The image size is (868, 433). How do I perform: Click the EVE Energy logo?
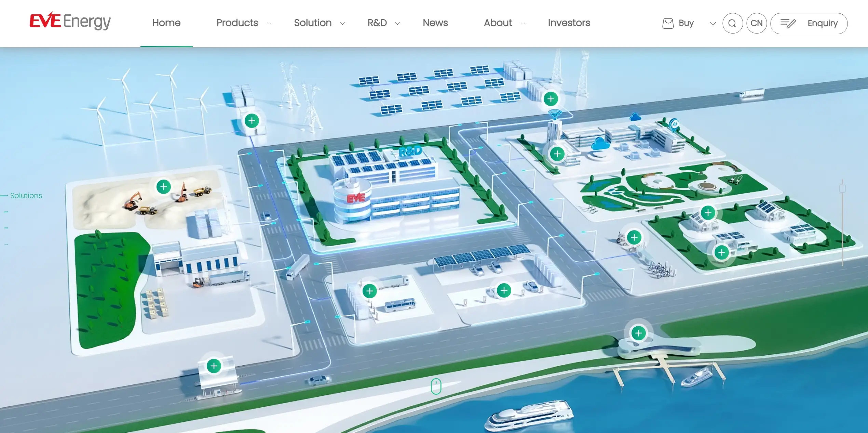[70, 21]
